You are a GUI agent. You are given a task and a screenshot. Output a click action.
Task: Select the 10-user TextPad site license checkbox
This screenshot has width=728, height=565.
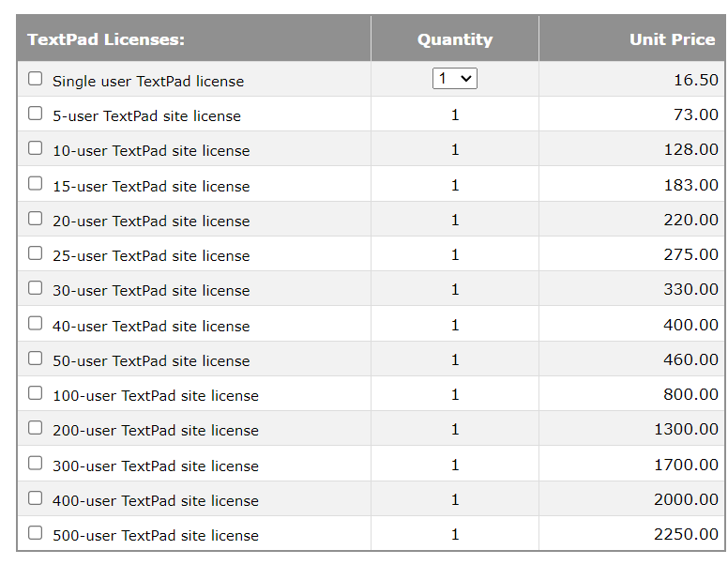(36, 148)
